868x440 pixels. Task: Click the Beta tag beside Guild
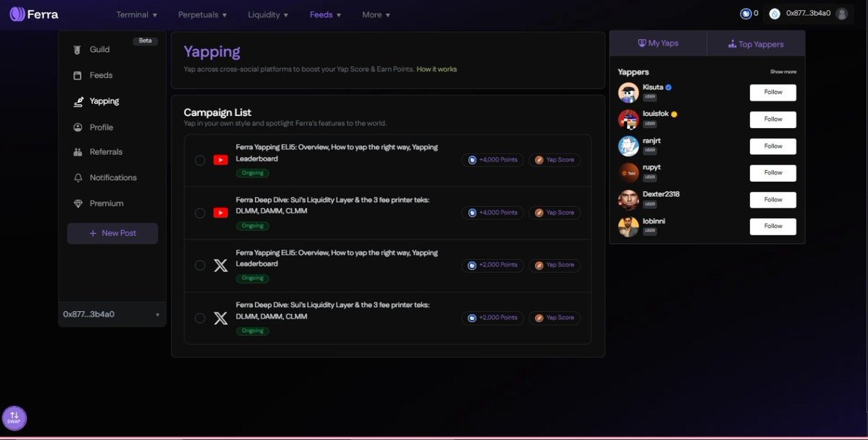tap(145, 41)
